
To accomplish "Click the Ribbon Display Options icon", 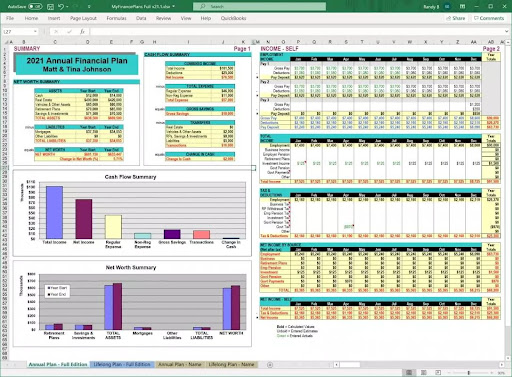I will pos(462,6).
